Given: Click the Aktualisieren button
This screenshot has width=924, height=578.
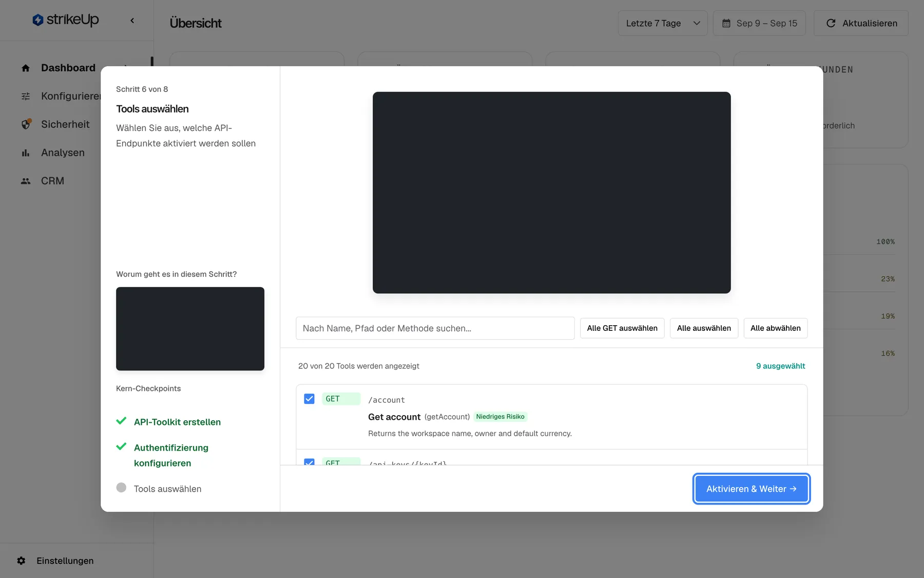Looking at the screenshot, I should [x=861, y=23].
